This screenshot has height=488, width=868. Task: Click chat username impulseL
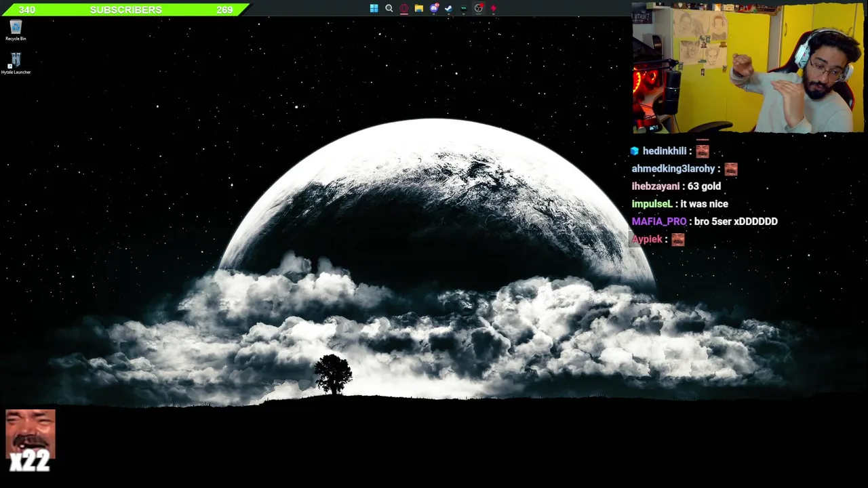652,204
